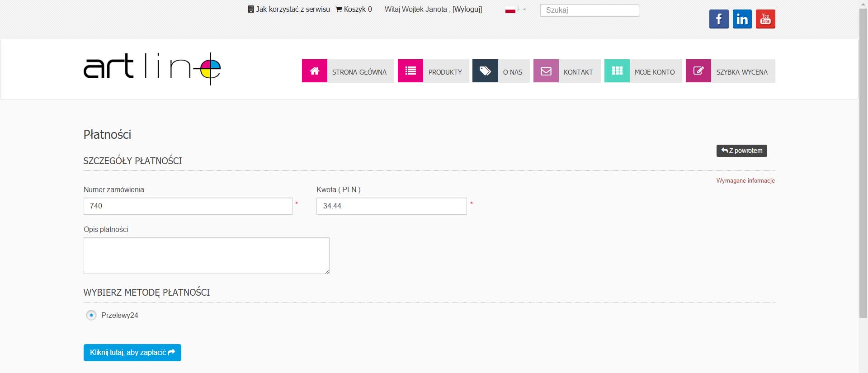Open 'Jak korzystać z serwisu' link
This screenshot has height=373, width=868.
pyautogui.click(x=289, y=9)
